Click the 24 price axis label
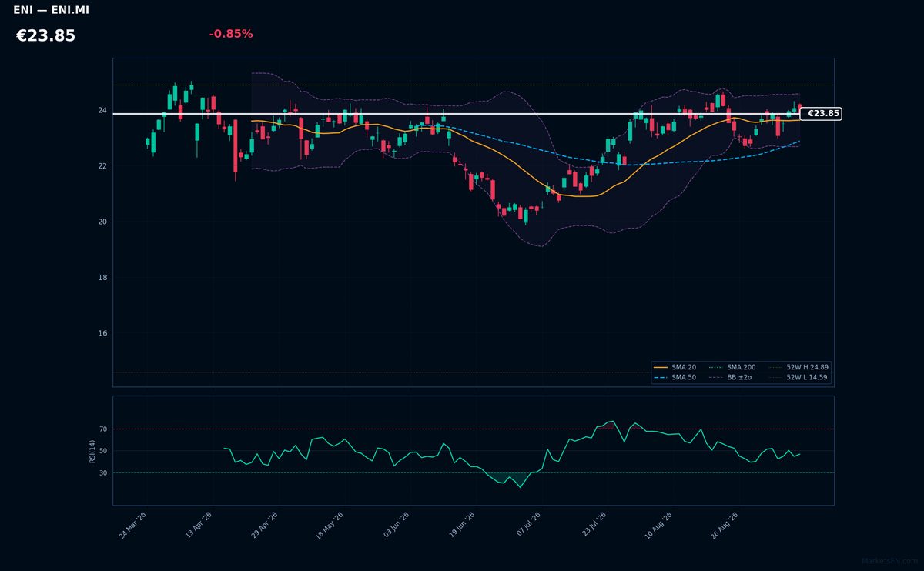 pyautogui.click(x=102, y=111)
